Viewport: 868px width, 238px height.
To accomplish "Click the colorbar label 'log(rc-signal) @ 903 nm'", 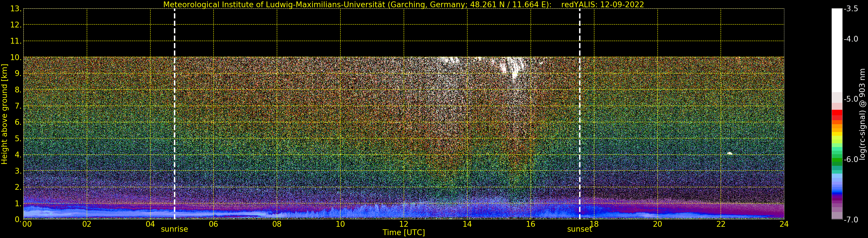I will coord(862,114).
